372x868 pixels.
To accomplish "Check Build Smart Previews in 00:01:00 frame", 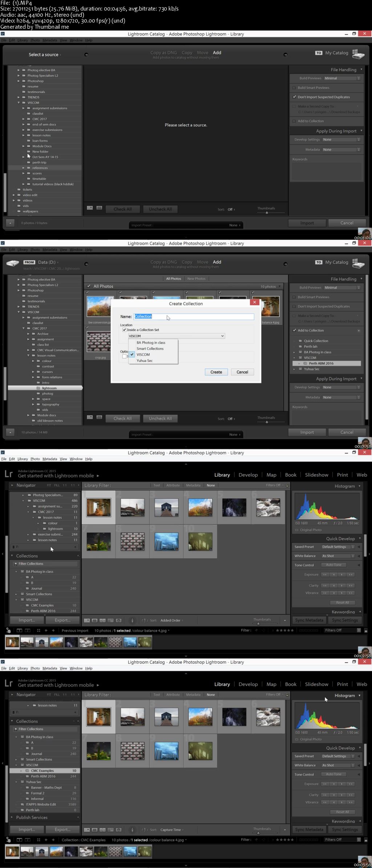I will pos(294,88).
